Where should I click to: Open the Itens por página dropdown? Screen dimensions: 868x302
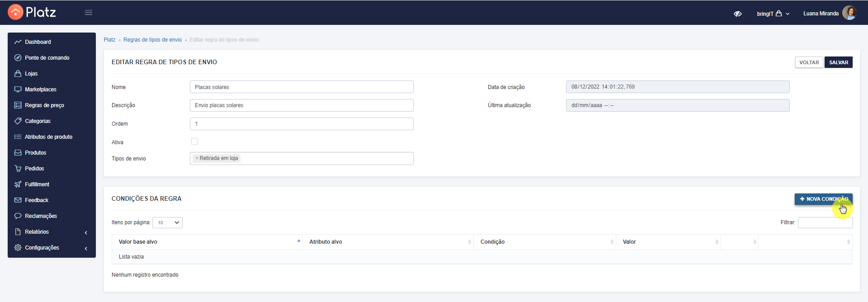pos(167,222)
